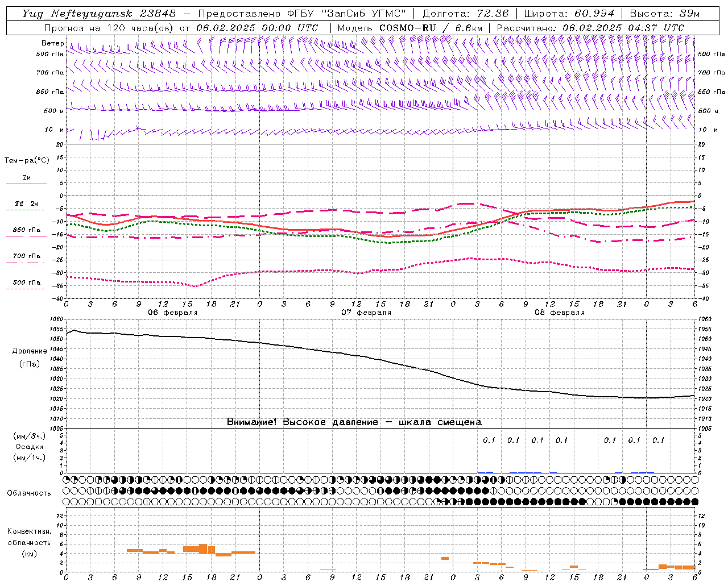
Task: Click the (мм/1ч.) precipitation unit label
Action: [30, 458]
